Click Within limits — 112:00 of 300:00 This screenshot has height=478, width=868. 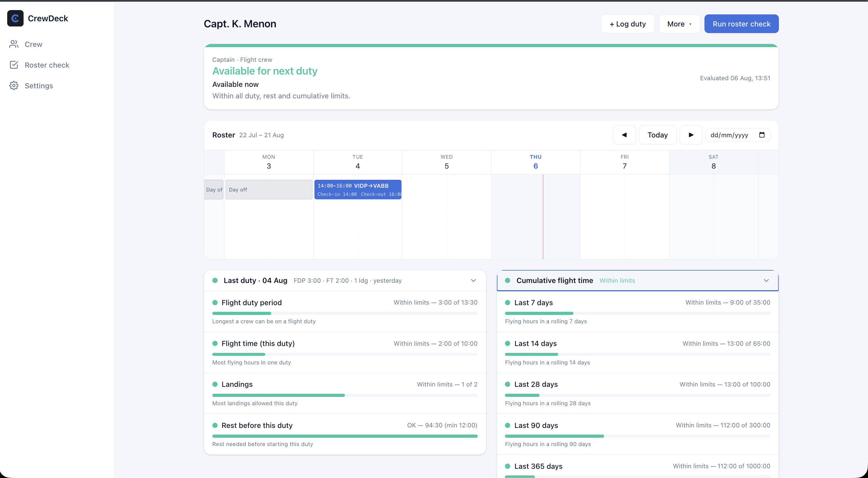[723, 425]
